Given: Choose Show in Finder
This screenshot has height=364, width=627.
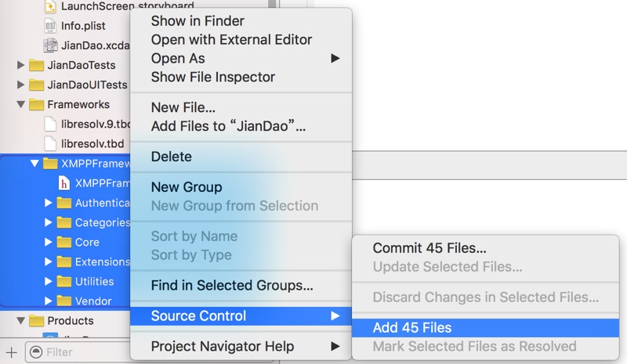Looking at the screenshot, I should tap(198, 21).
